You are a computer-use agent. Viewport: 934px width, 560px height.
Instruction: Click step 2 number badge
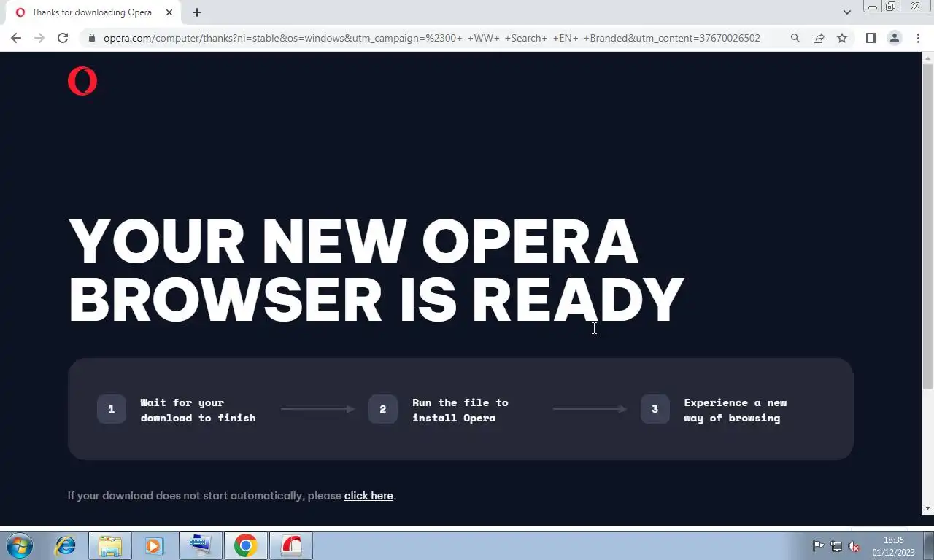(382, 409)
